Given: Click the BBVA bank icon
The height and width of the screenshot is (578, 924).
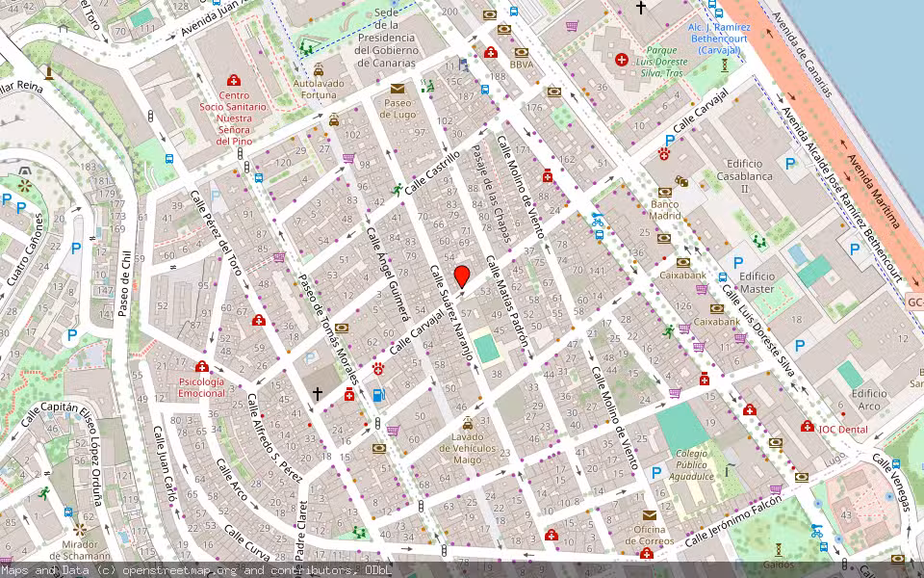Looking at the screenshot, I should tap(522, 51).
